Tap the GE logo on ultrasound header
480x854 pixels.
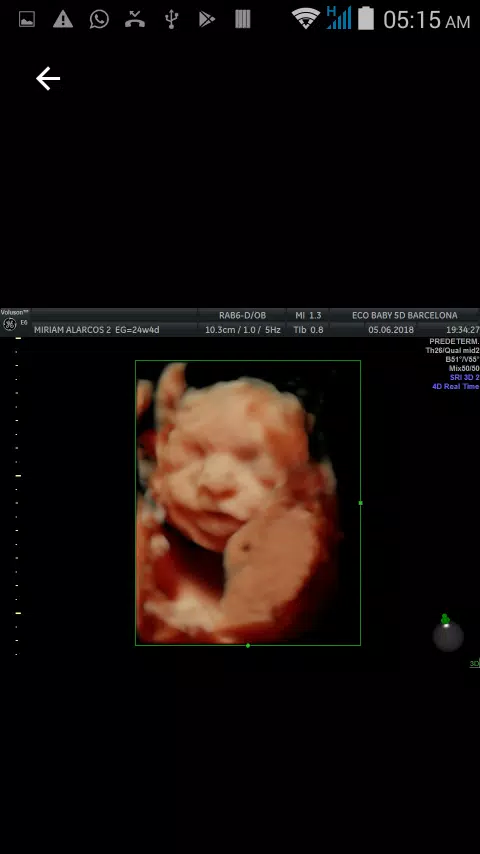[x=9, y=324]
